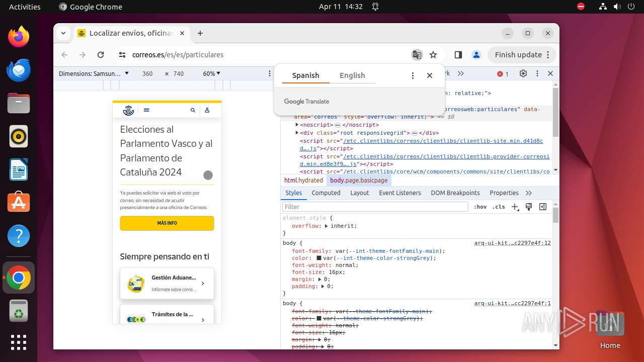Close the DevTools panel
Image resolution: width=644 pixels, height=362 pixels.
[x=550, y=73]
